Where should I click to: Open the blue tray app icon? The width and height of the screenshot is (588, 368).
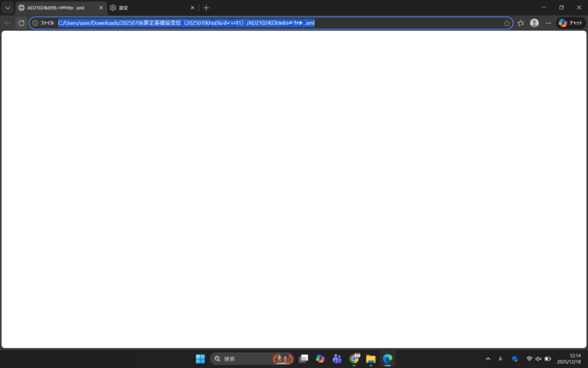514,358
